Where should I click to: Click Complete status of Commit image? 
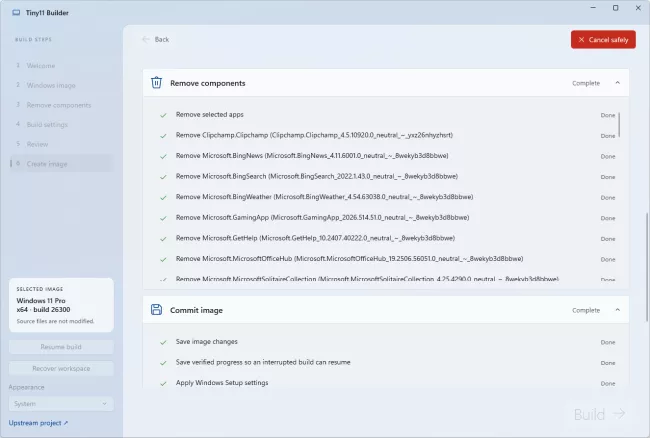(586, 310)
